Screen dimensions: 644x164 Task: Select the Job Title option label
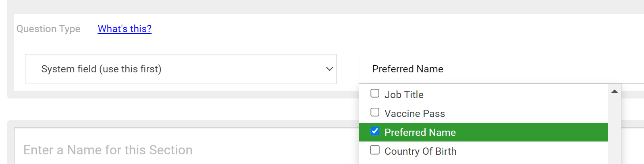(x=404, y=95)
